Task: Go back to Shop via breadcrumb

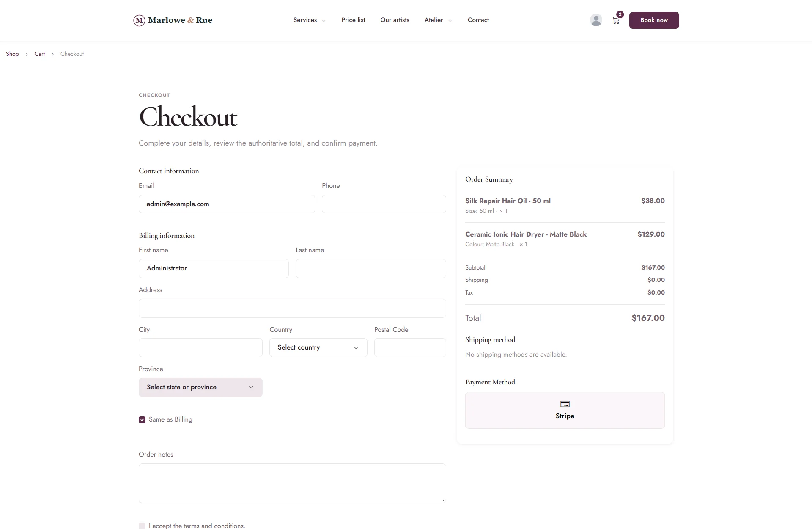Action: tap(12, 54)
